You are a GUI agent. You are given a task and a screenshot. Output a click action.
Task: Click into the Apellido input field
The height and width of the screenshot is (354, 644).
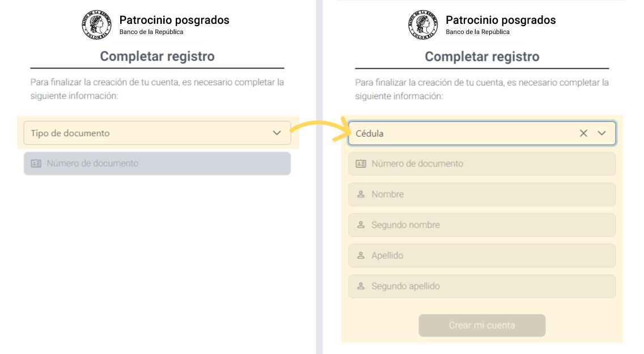pos(482,255)
